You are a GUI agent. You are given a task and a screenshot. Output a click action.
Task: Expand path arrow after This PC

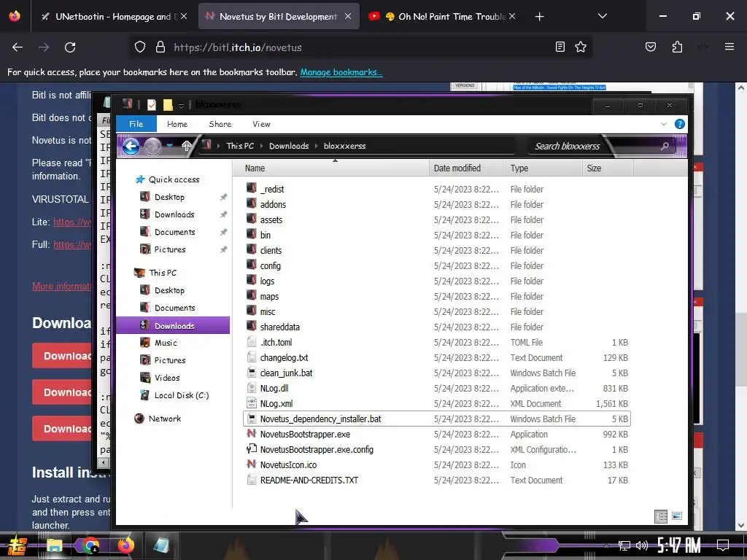pos(262,146)
